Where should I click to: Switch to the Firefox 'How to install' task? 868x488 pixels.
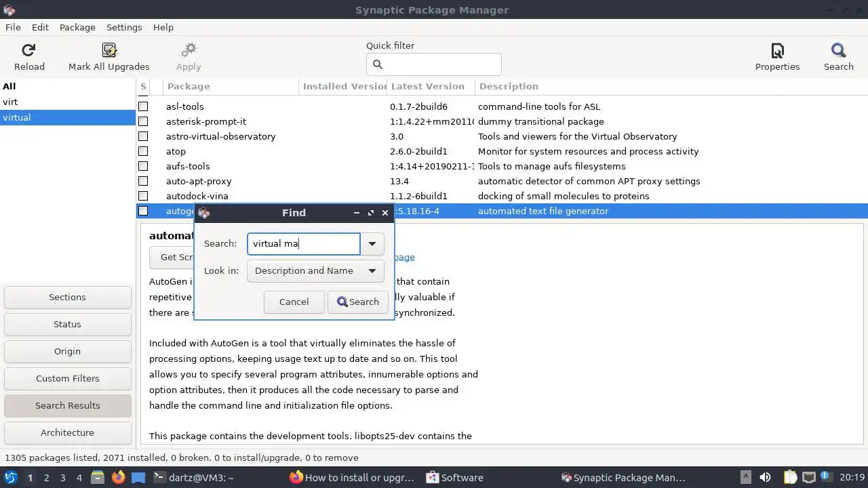tap(352, 478)
